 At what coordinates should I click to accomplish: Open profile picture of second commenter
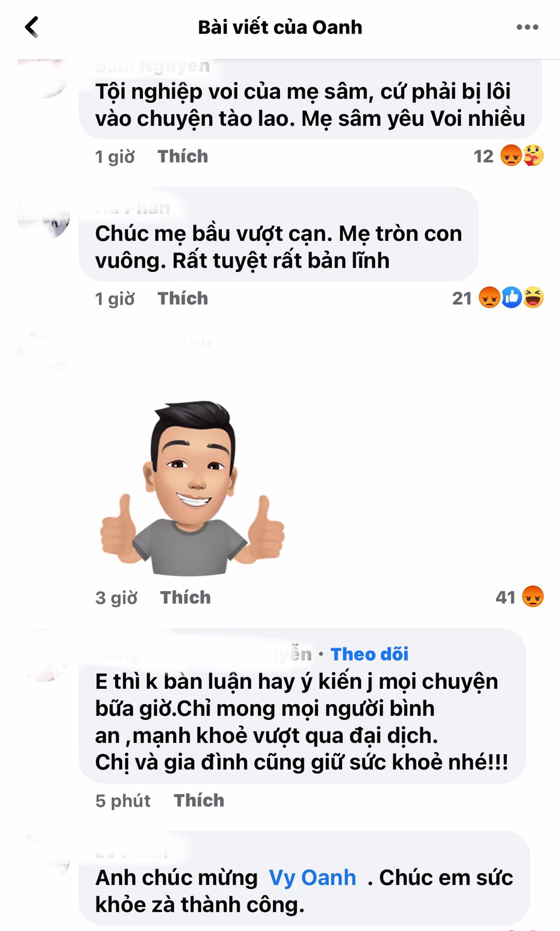click(44, 214)
